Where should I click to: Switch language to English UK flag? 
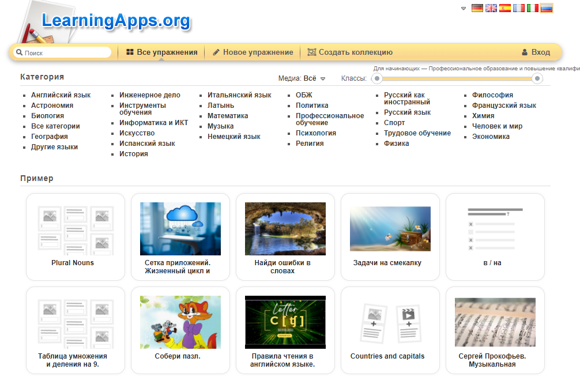click(x=491, y=8)
